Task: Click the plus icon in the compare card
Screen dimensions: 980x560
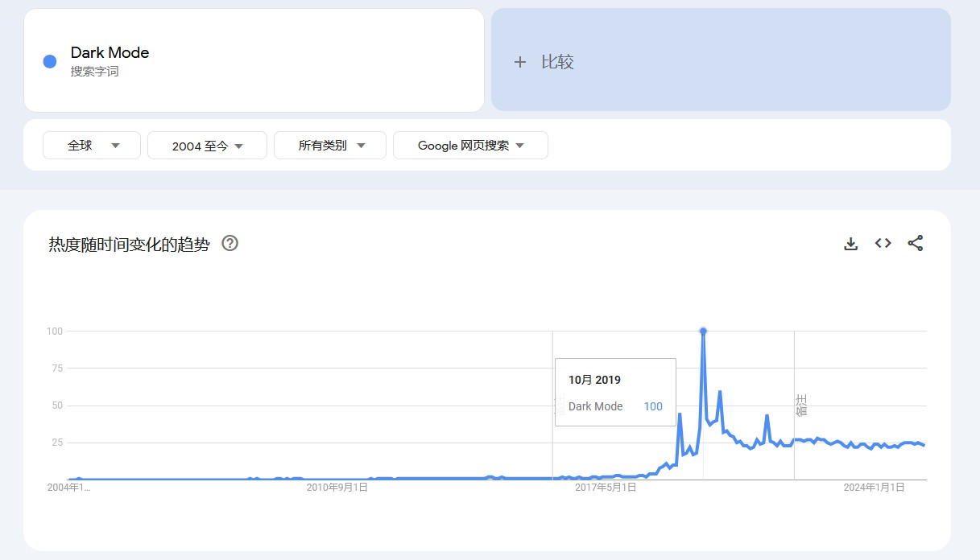Action: pos(520,61)
